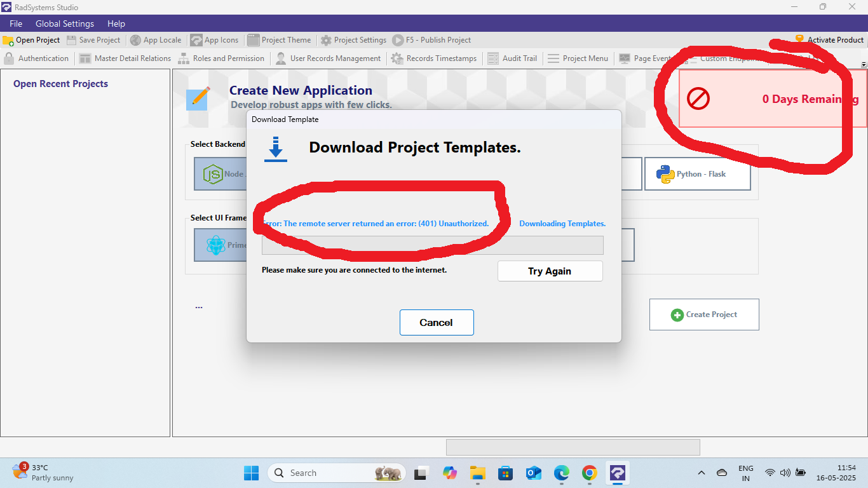Click the taskbar Search box
The height and width of the screenshot is (488, 868).
pyautogui.click(x=337, y=473)
